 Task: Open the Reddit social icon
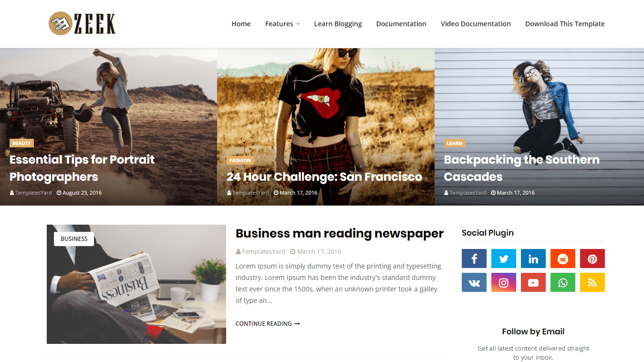pos(563,259)
